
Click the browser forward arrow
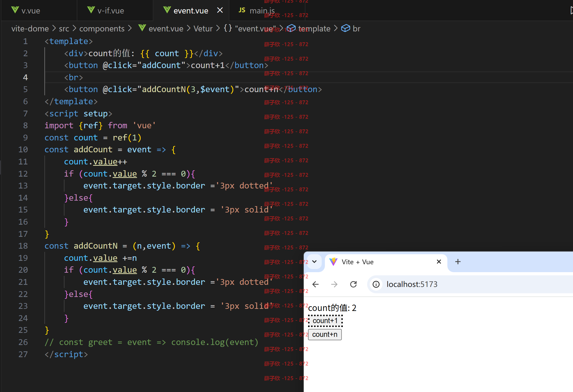(334, 284)
